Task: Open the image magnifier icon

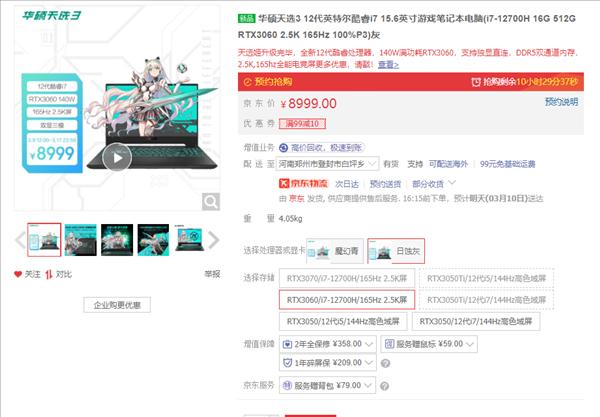Action: tap(210, 201)
